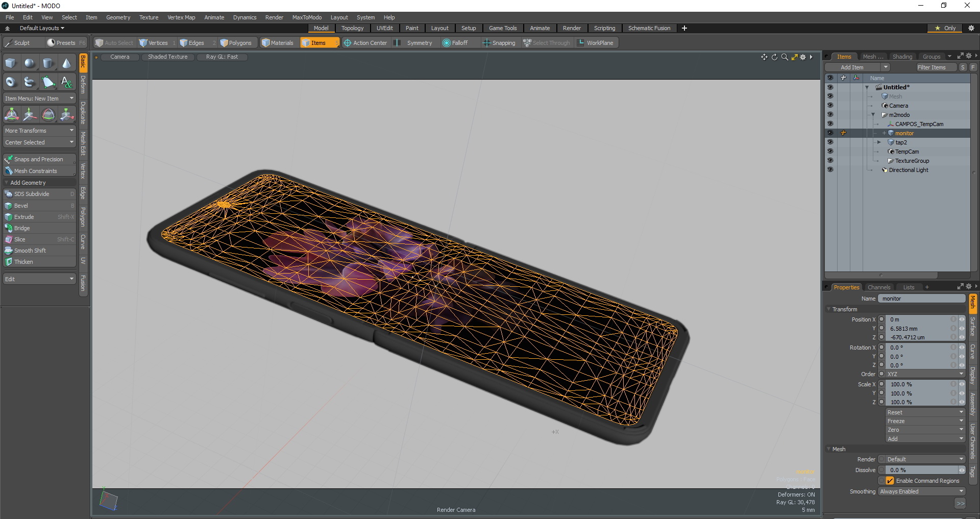The height and width of the screenshot is (519, 980).
Task: Hide the Camera item with its eye icon
Action: pos(830,106)
